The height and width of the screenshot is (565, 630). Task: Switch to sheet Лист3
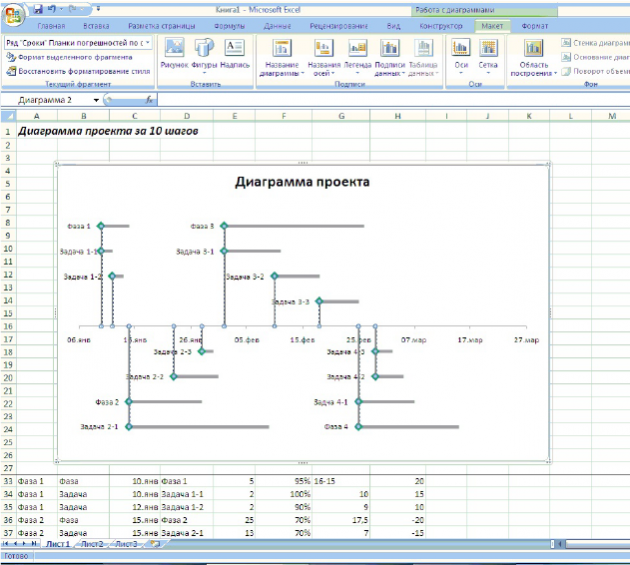(x=126, y=544)
